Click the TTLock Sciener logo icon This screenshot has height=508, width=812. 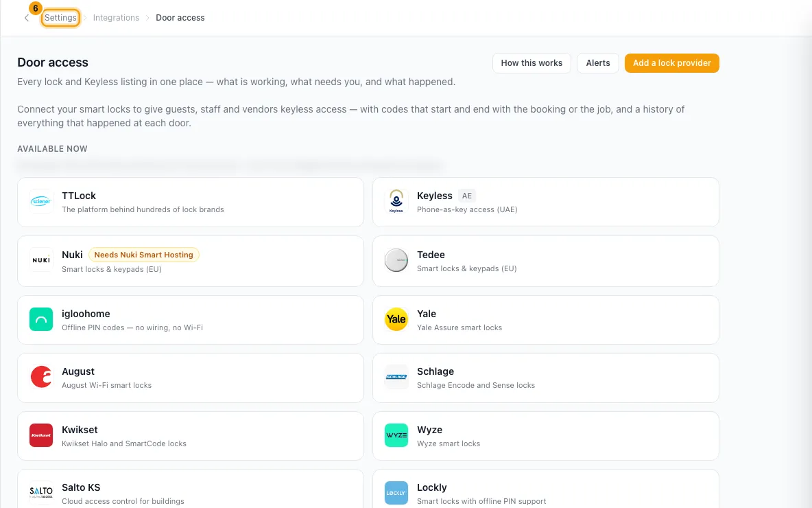41,201
